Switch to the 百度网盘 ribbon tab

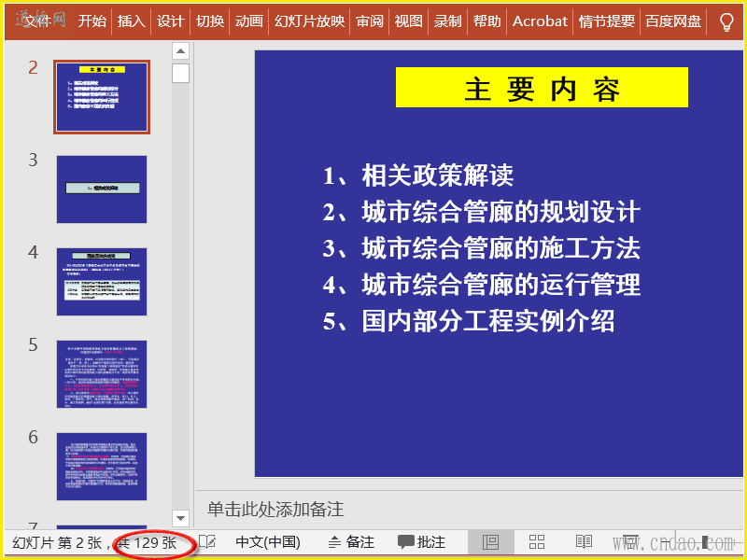point(673,21)
